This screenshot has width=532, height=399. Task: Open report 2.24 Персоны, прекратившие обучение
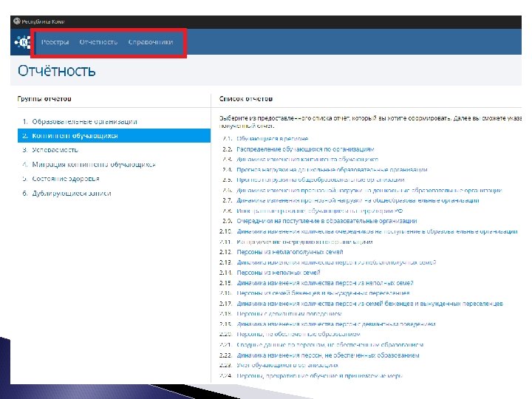tap(319, 375)
